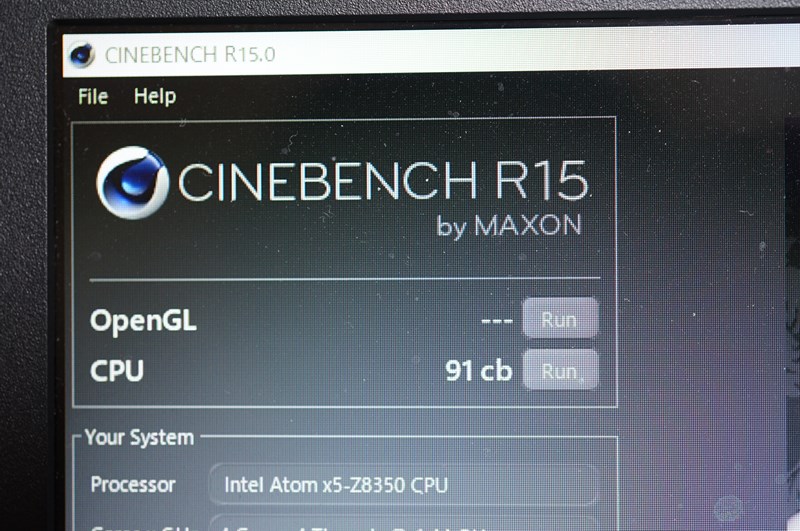Click the Processor field showing Intel Atom x5-Z8350
Image resolution: width=800 pixels, height=531 pixels.
point(403,485)
